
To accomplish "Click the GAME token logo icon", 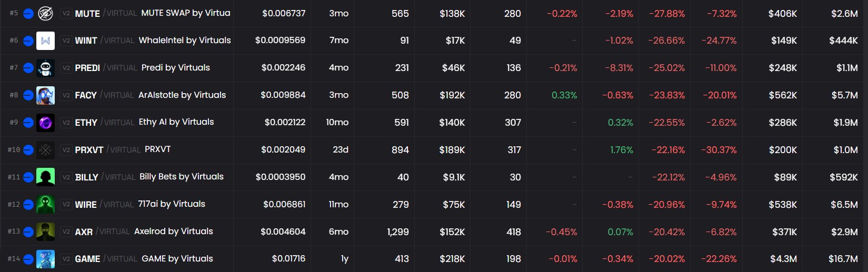I will coord(45,259).
